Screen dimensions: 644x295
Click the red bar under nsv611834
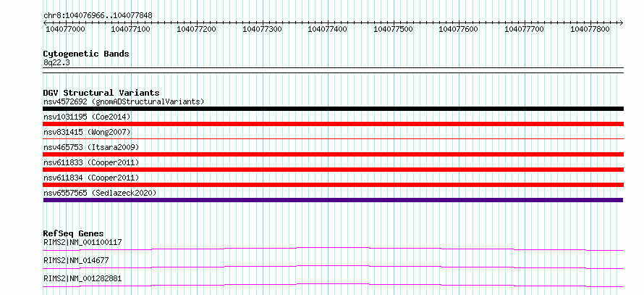333,185
